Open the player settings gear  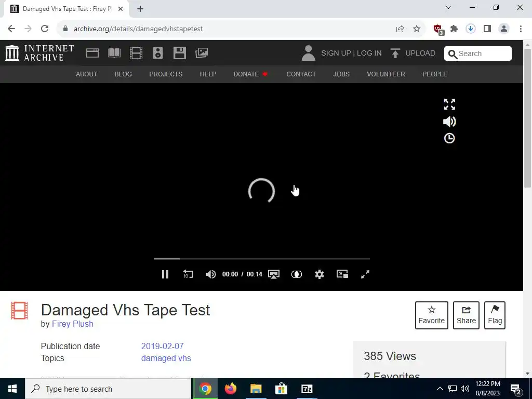[320, 274]
